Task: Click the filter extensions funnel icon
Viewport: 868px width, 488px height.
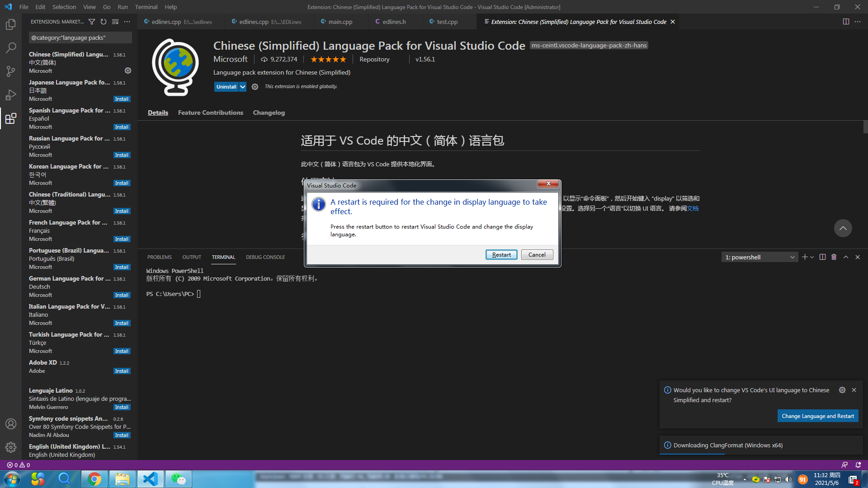Action: click(92, 22)
